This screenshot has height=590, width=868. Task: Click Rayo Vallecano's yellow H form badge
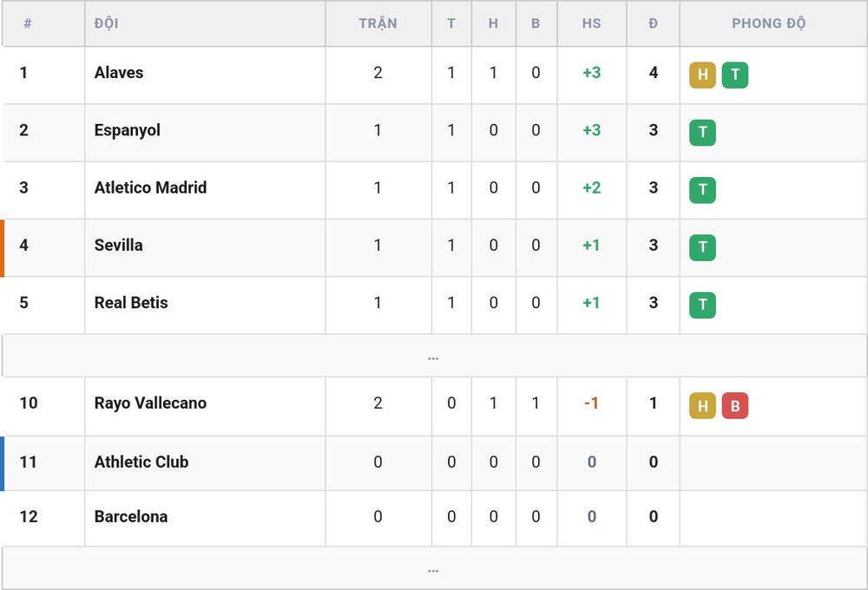tap(702, 406)
